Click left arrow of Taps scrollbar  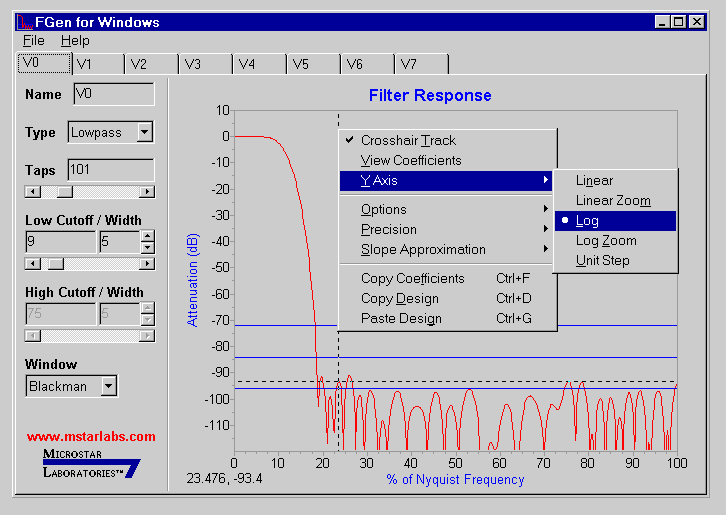tap(32, 192)
